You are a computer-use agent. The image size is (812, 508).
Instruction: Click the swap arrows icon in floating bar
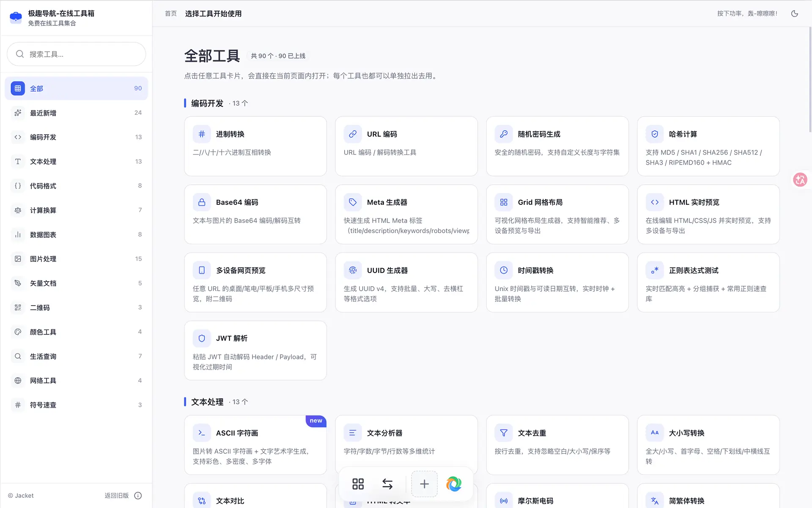tap(387, 484)
